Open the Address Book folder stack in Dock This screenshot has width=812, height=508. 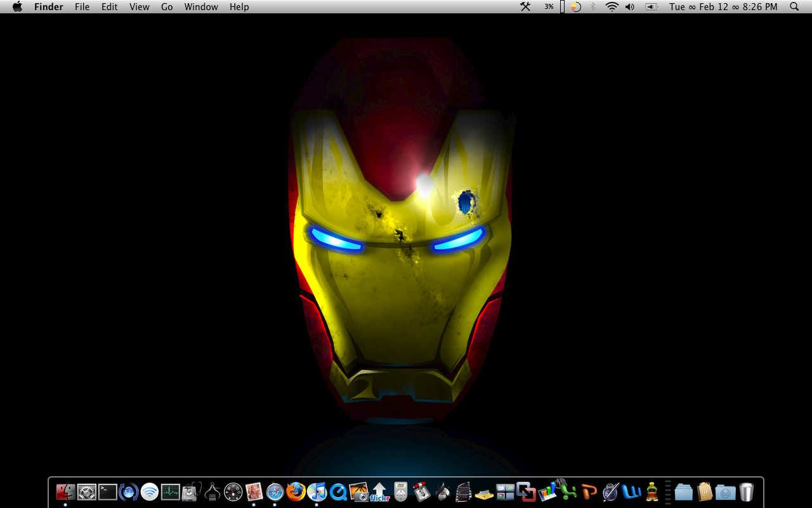[704, 491]
